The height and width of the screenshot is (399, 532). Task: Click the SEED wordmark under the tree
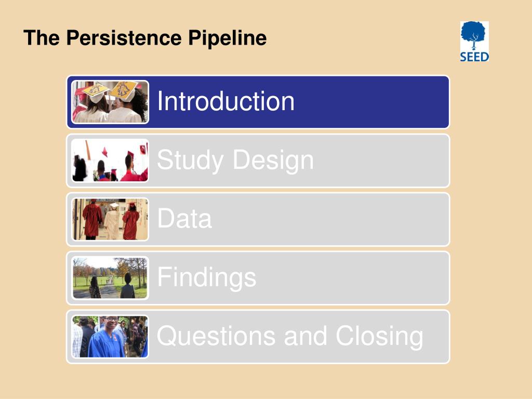pos(474,57)
